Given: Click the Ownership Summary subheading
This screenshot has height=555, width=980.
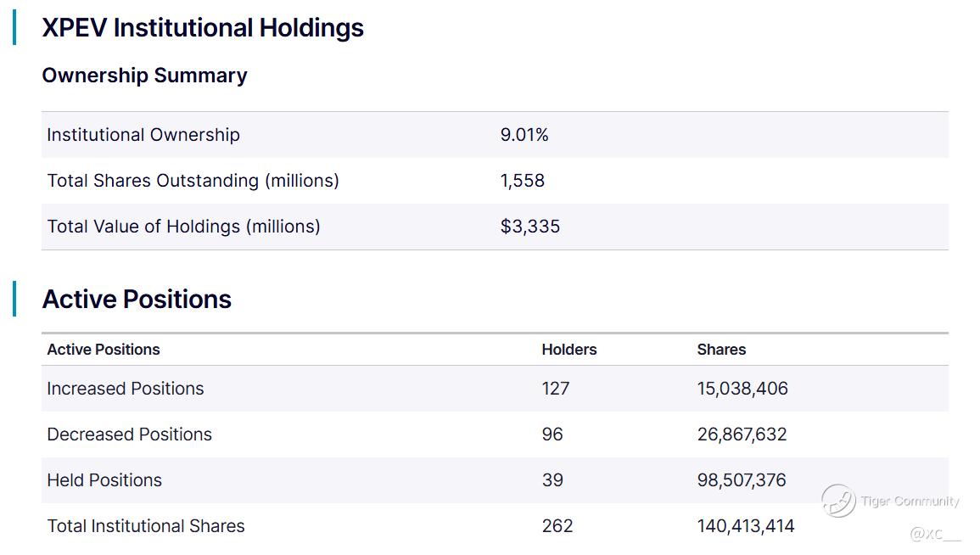Looking at the screenshot, I should pos(144,76).
